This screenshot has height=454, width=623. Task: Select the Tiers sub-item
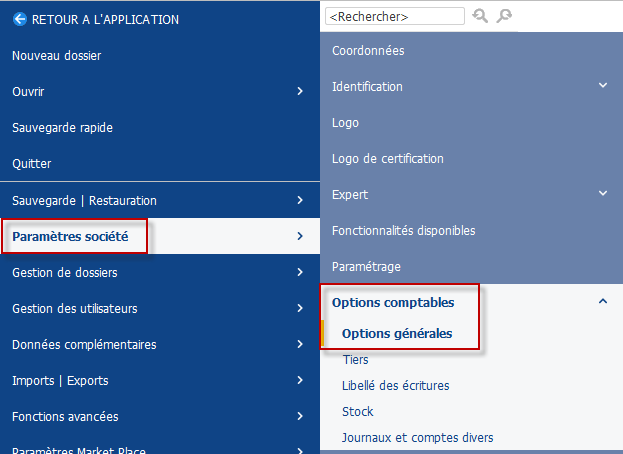click(356, 360)
